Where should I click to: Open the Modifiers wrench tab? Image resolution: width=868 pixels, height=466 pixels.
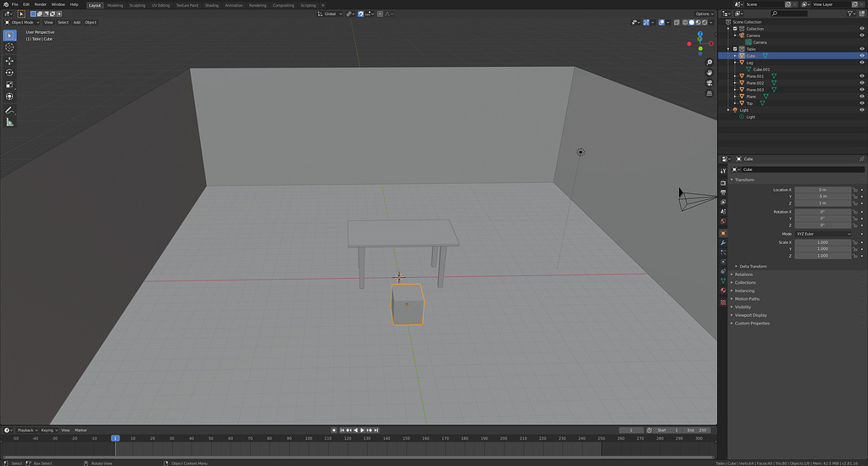[723, 243]
